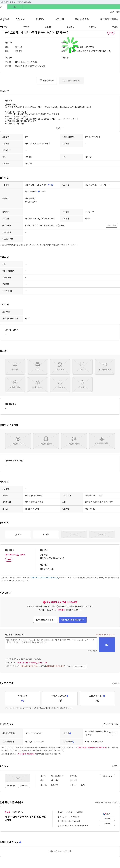Click the 장애인용 화장실 facility icon

coord(74,441)
